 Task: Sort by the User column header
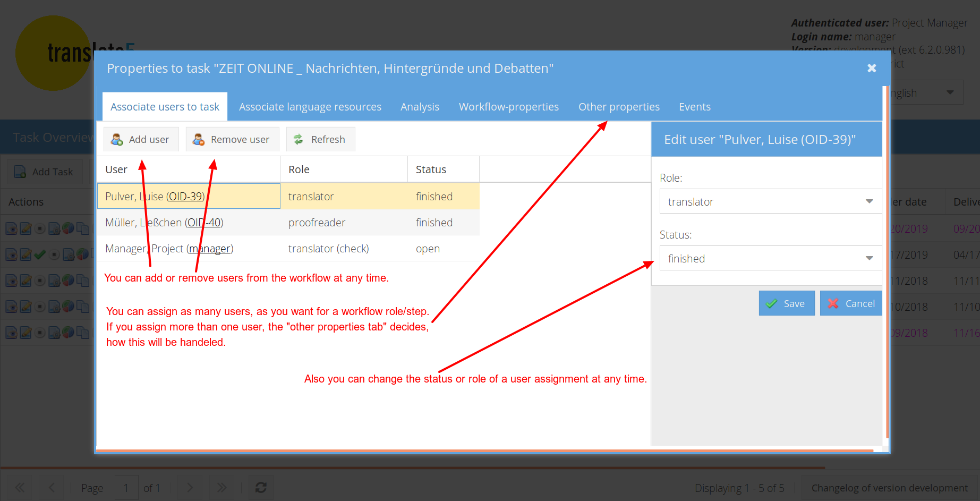[189, 169]
